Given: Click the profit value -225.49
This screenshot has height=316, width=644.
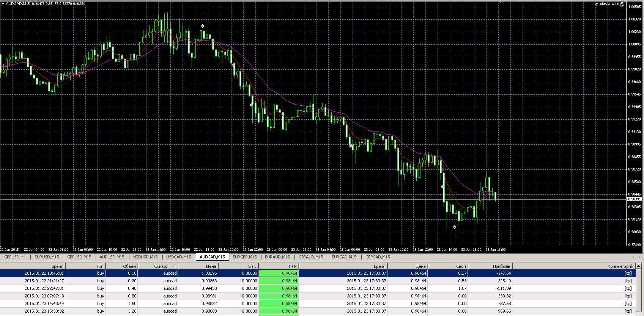Looking at the screenshot, I should 504,281.
